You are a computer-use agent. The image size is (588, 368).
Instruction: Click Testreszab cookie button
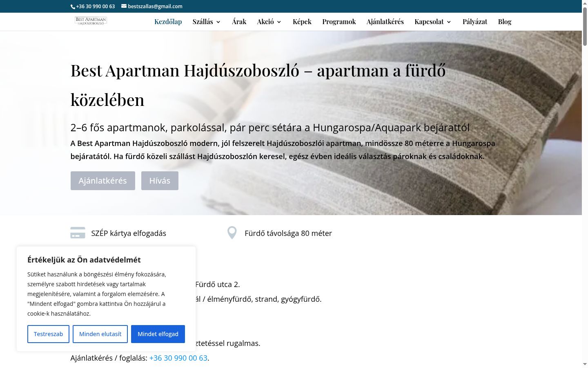point(48,334)
